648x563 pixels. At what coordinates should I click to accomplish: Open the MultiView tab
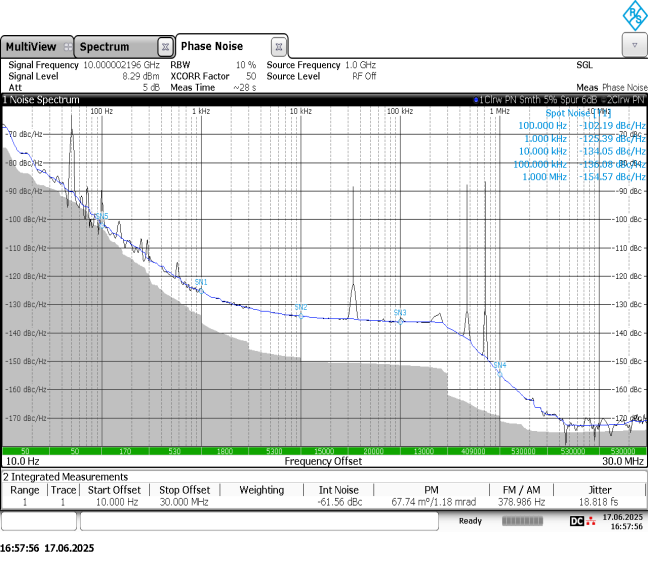(30, 47)
